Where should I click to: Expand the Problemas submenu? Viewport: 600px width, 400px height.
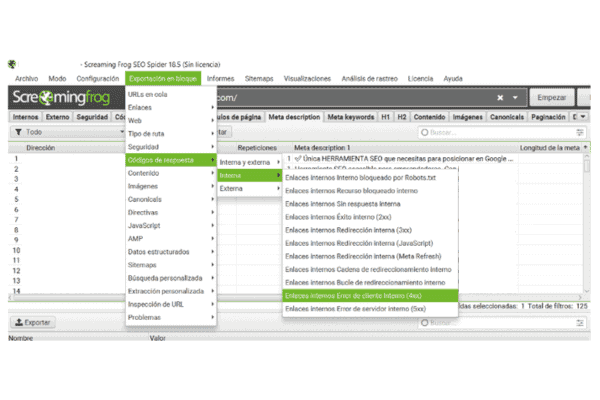point(171,317)
